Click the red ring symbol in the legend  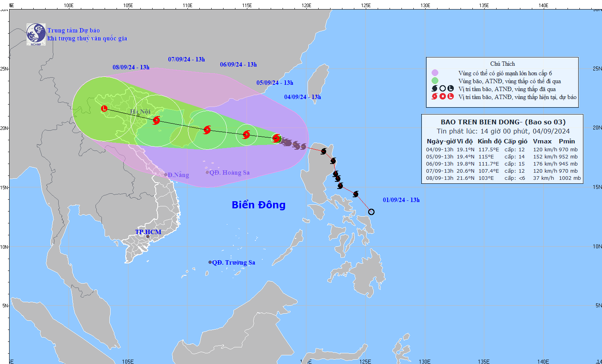(x=443, y=96)
